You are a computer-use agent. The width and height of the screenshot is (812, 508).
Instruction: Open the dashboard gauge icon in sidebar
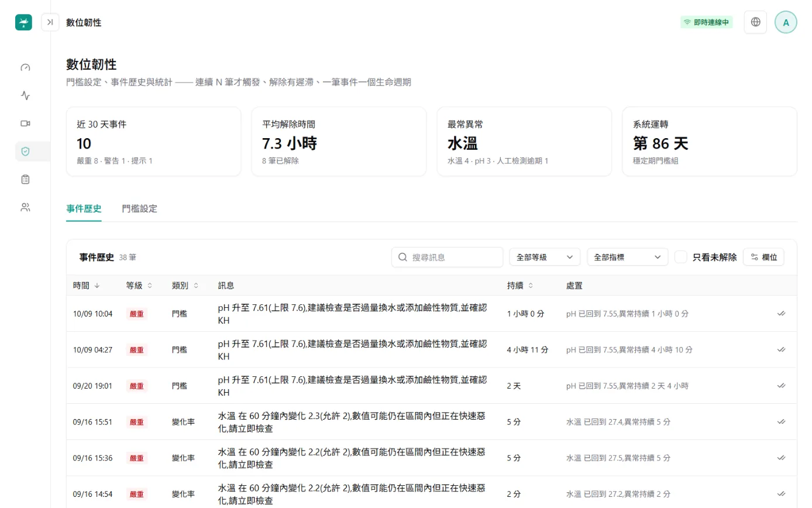[25, 67]
